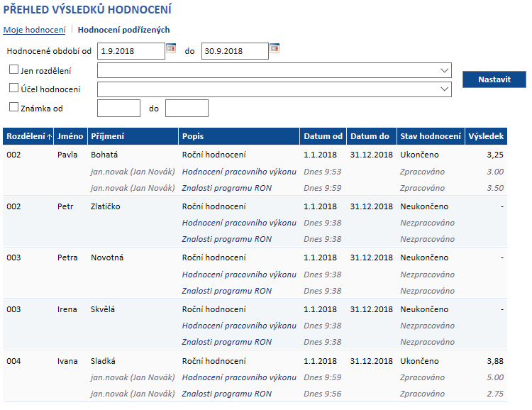Open Hodnocení pracovního výkonu for Pavla Bohatá
The image size is (532, 410).
239,172
